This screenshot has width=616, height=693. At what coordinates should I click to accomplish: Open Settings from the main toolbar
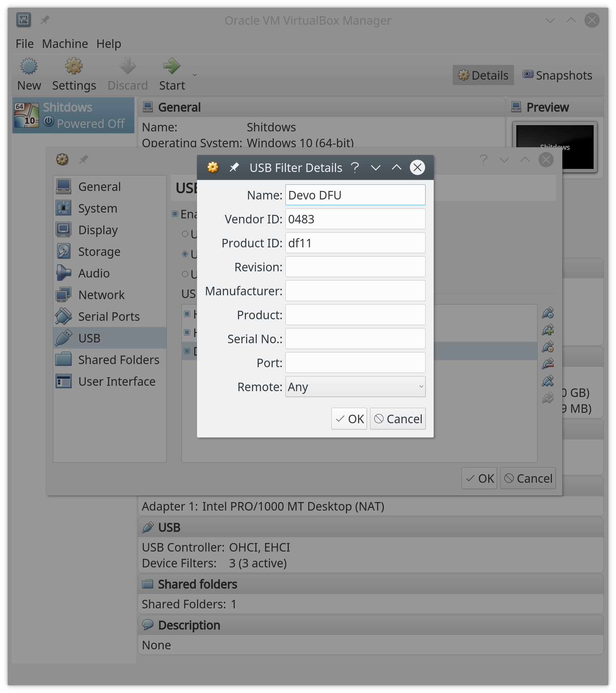(x=74, y=75)
